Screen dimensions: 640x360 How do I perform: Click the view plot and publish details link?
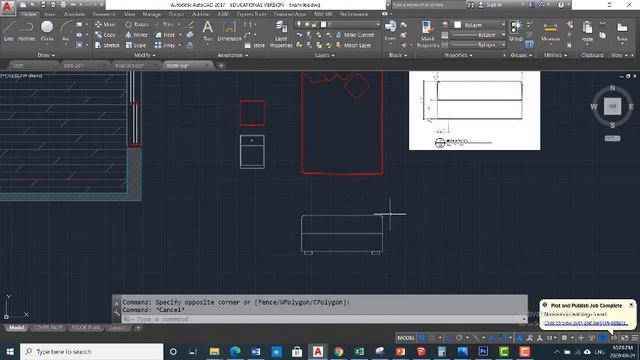pos(586,323)
